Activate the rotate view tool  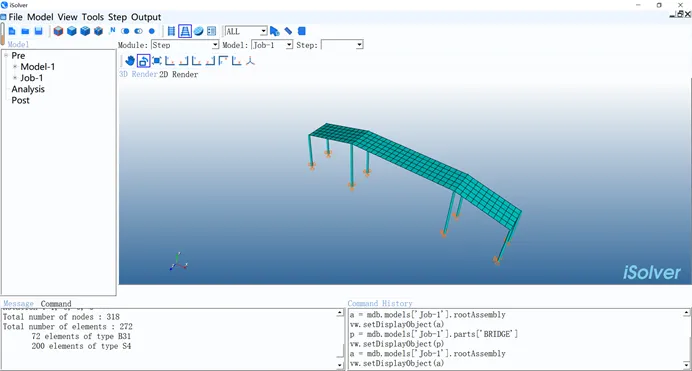pos(143,61)
